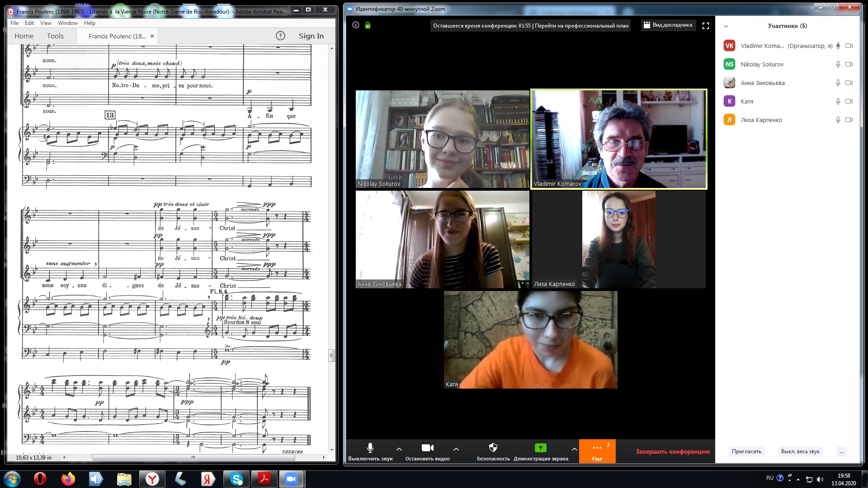The image size is (868, 488).
Task: Show meeting info icon in Zoom
Action: (356, 25)
